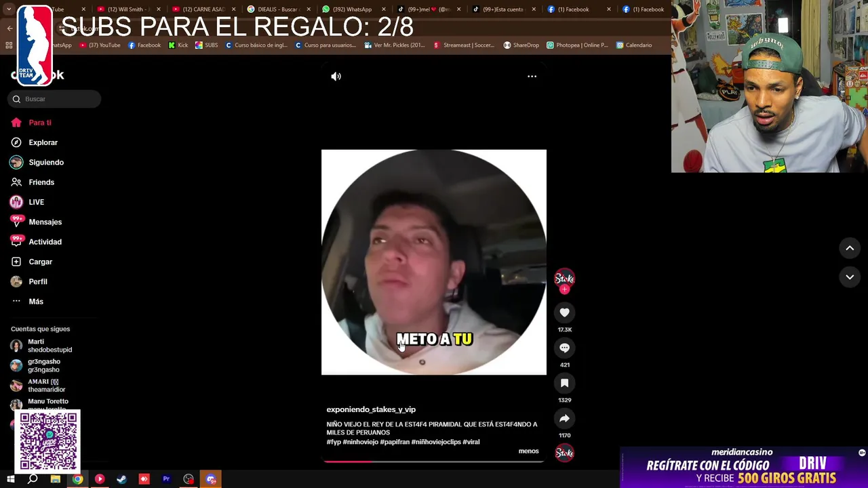Open the Windows Start menu
Viewport: 868px width, 488px height.
click(x=10, y=479)
